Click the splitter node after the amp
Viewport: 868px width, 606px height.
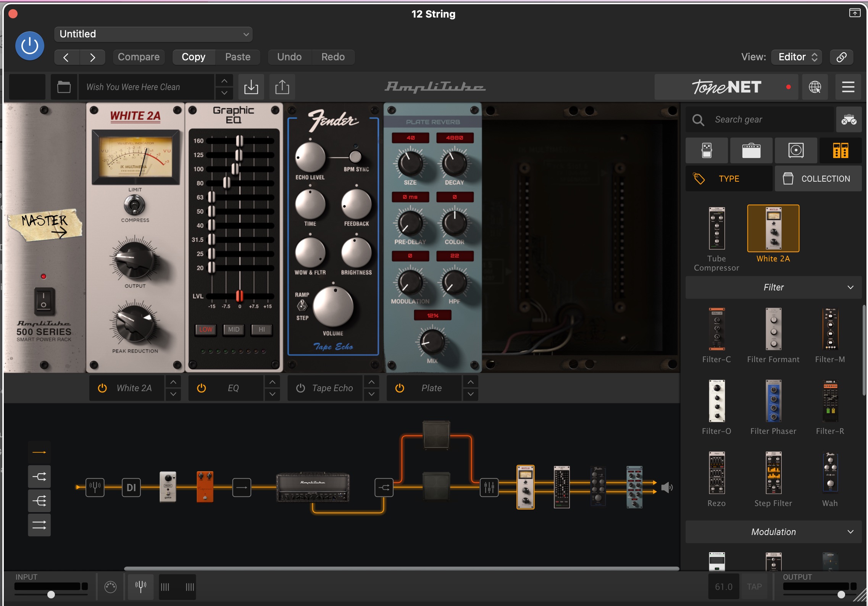click(x=384, y=487)
